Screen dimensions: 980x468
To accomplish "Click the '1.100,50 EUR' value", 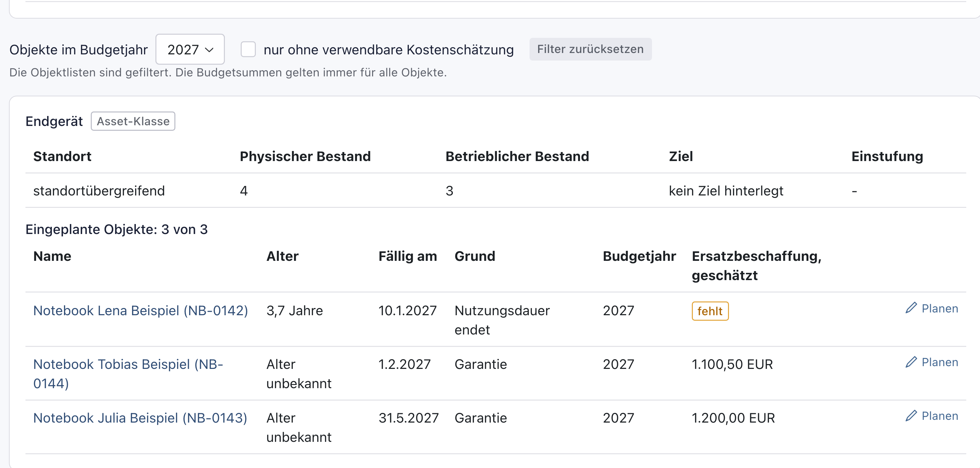I will (x=732, y=364).
